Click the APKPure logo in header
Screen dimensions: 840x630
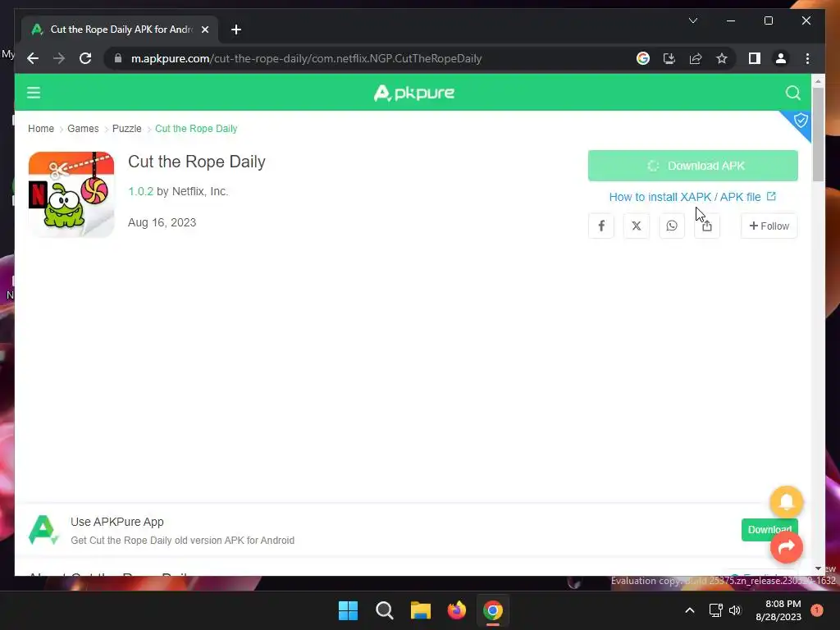tap(414, 93)
